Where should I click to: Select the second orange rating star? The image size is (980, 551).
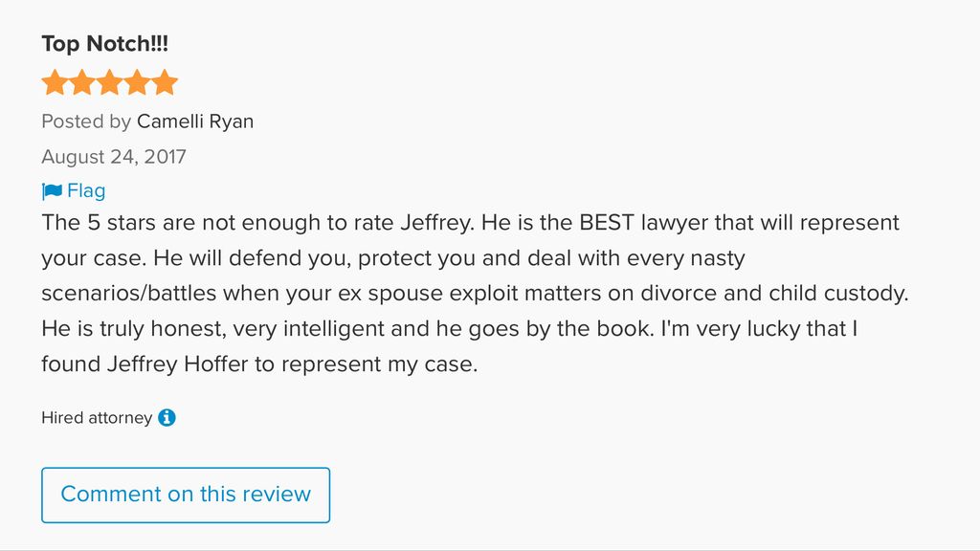82,82
